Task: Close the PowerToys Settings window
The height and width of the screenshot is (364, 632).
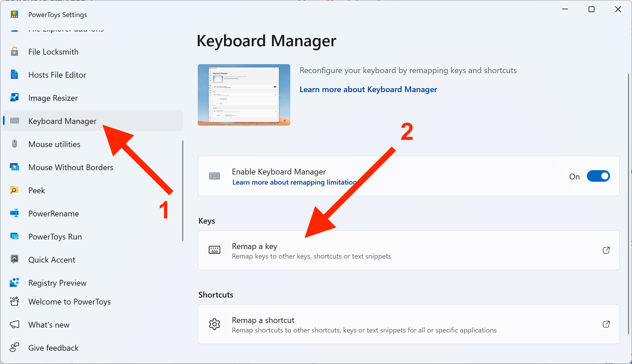Action: [618, 9]
